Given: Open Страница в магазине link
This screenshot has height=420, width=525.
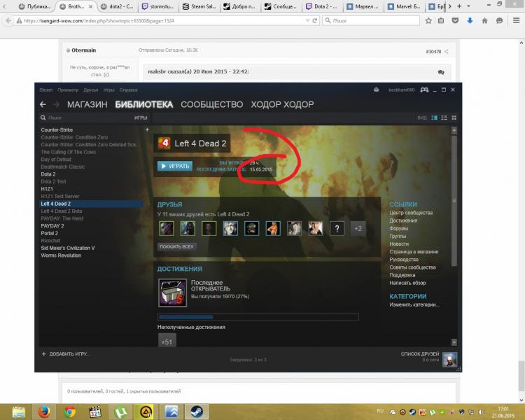Looking at the screenshot, I should (414, 251).
